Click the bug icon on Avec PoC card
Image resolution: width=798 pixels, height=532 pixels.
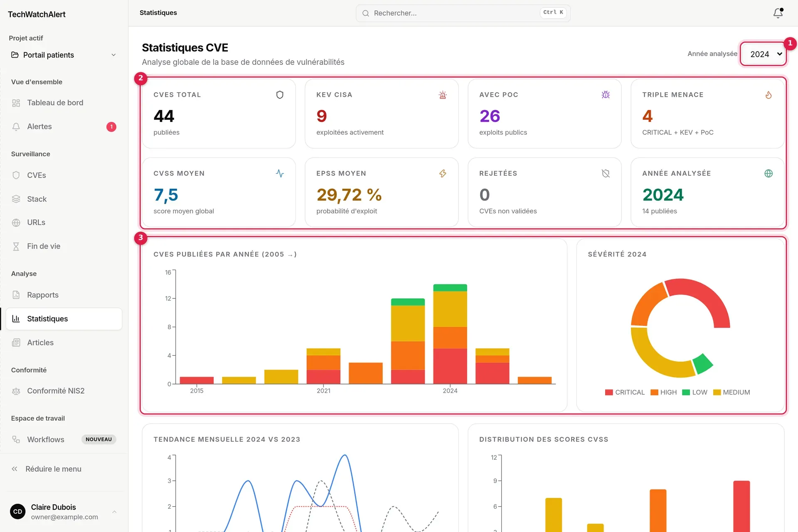606,95
